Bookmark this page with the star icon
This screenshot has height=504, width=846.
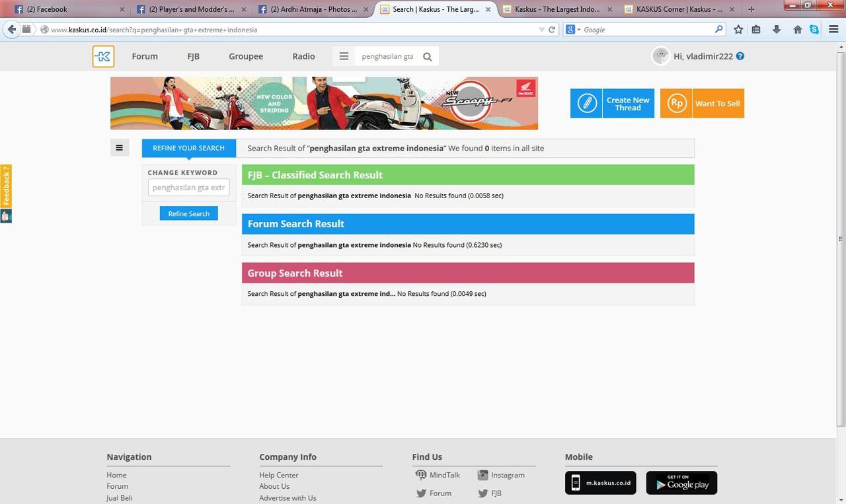click(x=738, y=30)
